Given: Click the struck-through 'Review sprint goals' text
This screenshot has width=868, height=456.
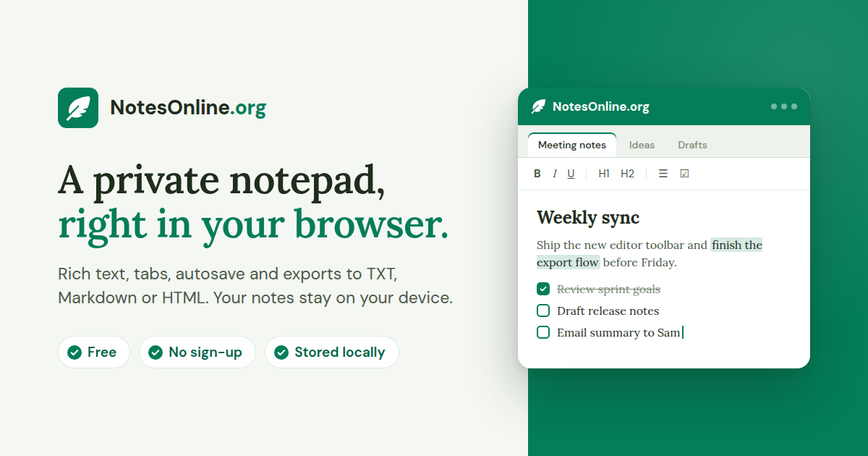Looking at the screenshot, I should [608, 290].
